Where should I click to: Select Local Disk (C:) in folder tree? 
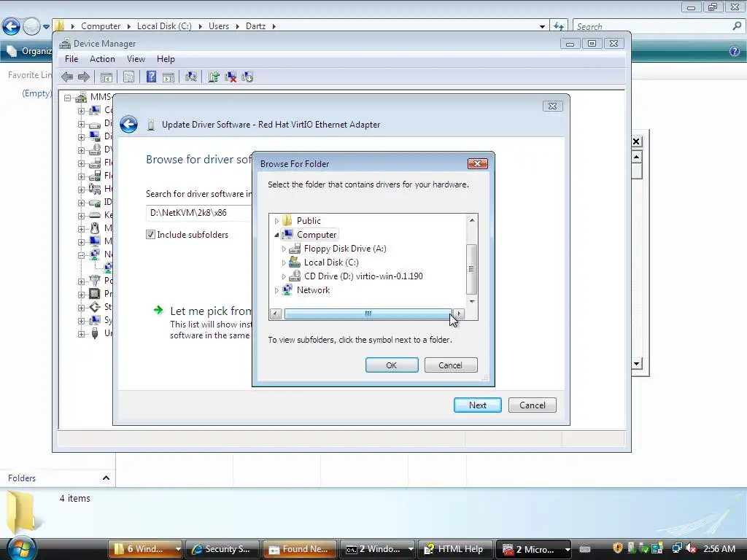(x=331, y=262)
